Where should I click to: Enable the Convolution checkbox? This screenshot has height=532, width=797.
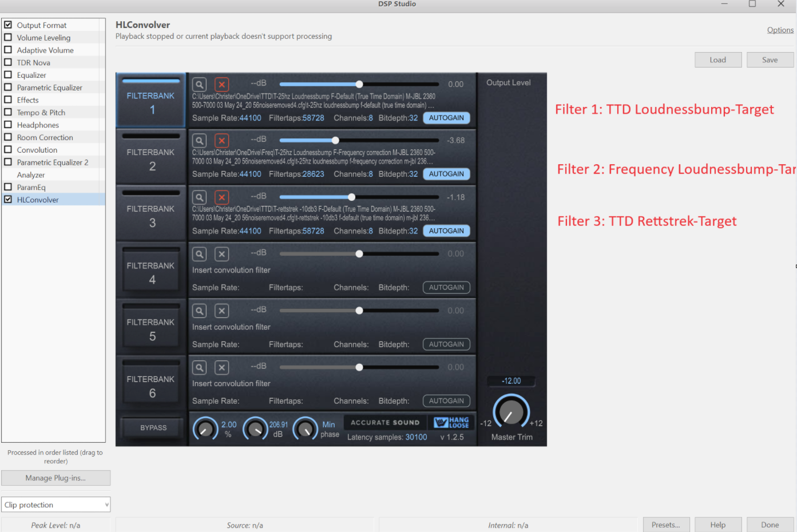[x=8, y=150]
